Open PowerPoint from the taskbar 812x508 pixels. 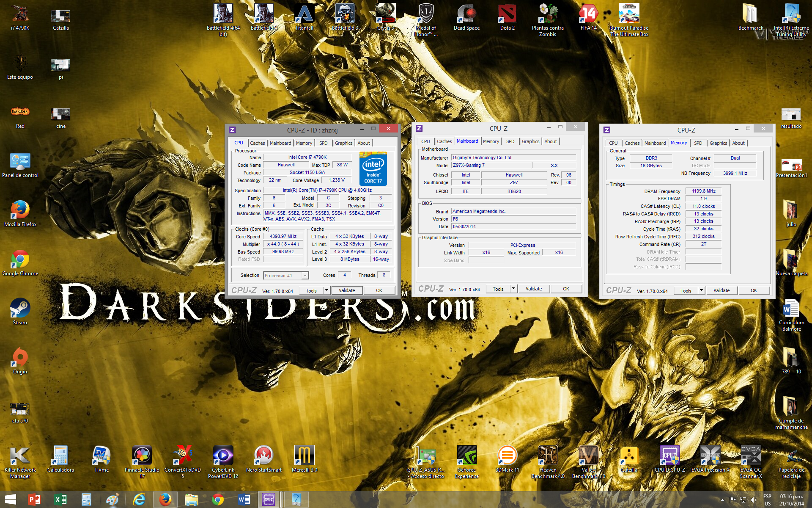[34, 500]
